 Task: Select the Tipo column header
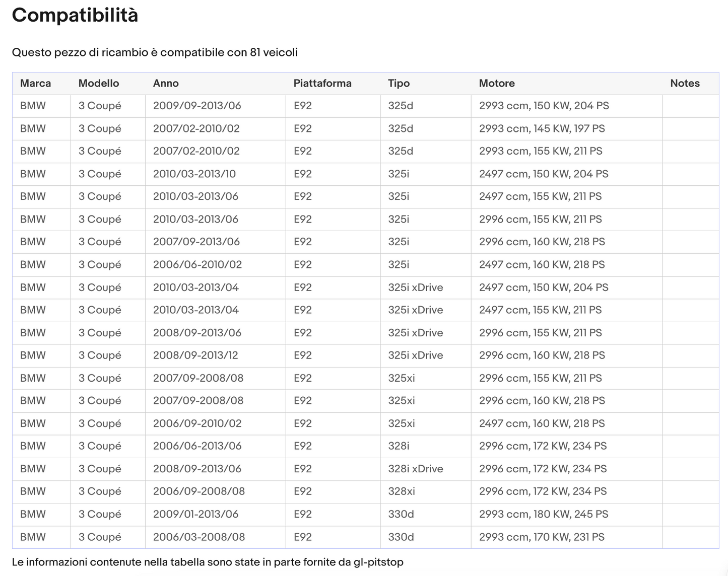(x=399, y=84)
